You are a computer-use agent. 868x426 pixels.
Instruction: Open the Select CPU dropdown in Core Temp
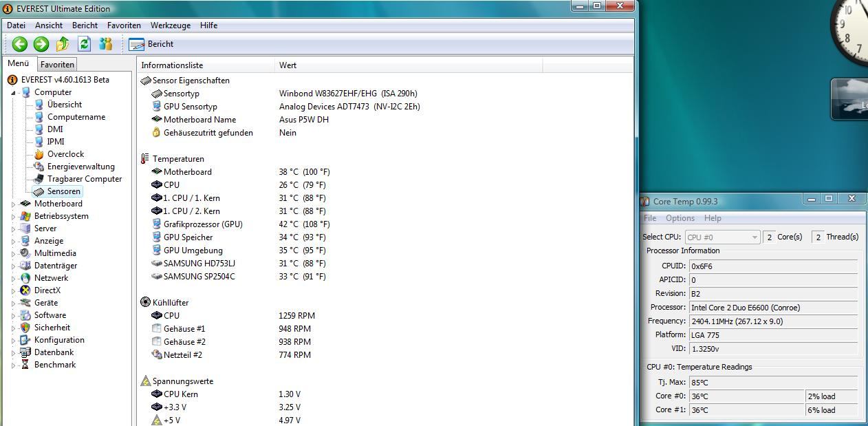(721, 237)
